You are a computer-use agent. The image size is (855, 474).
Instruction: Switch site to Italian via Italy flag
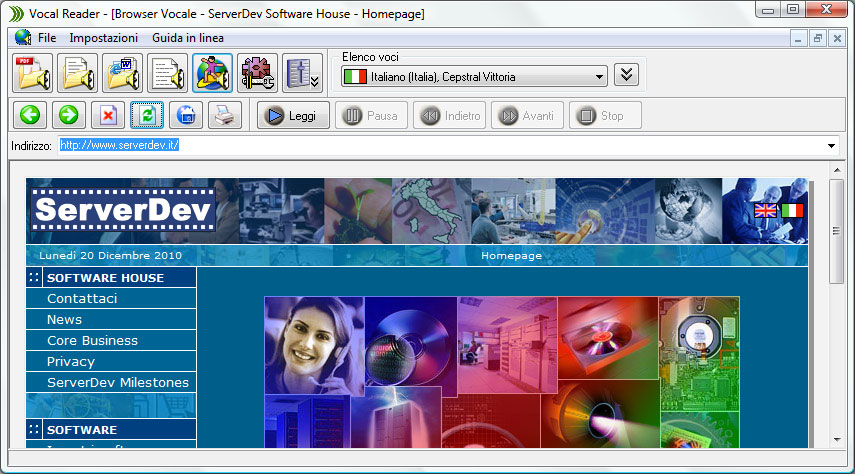point(792,210)
